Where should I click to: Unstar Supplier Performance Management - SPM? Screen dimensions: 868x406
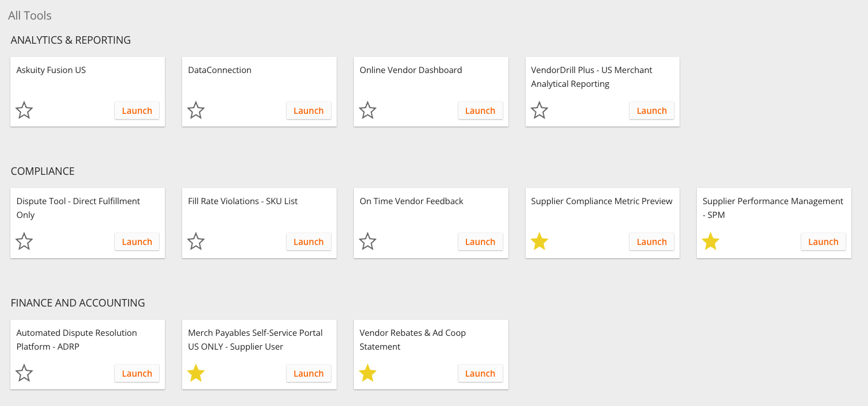[711, 241]
